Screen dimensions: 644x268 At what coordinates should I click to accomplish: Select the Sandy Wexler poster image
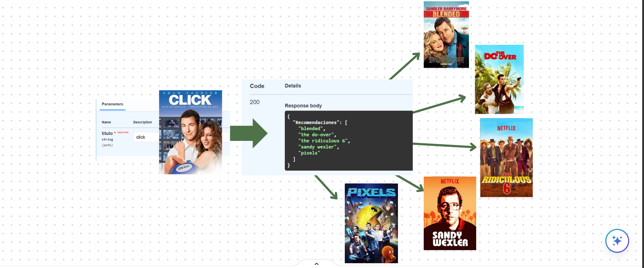click(450, 213)
